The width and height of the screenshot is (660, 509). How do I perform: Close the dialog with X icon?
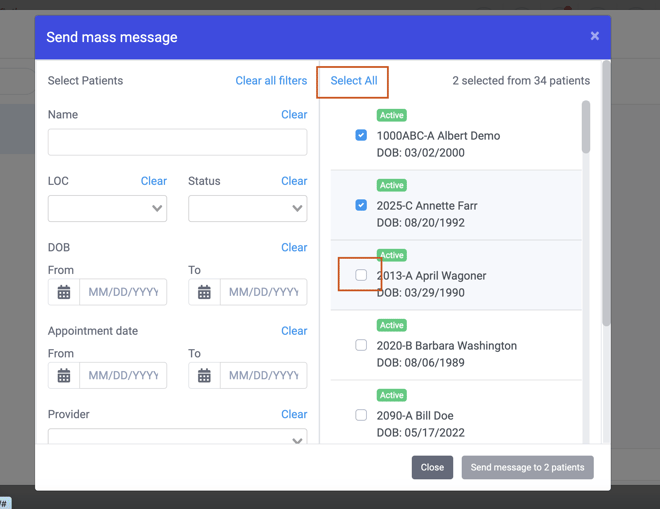click(x=594, y=36)
